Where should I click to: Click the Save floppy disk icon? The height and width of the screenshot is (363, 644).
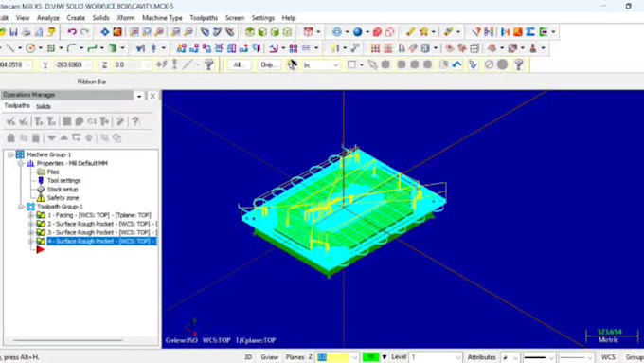click(13, 31)
